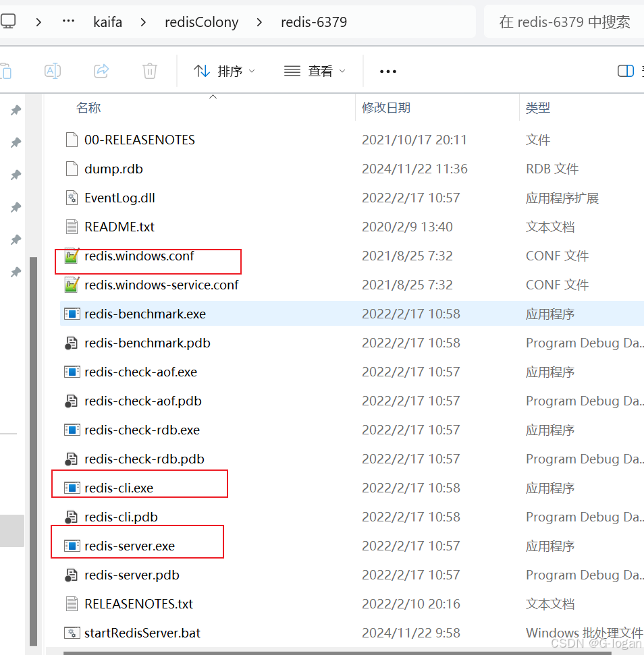Click the redis-cli.pdb file icon
The width and height of the screenshot is (644, 655).
(x=72, y=517)
